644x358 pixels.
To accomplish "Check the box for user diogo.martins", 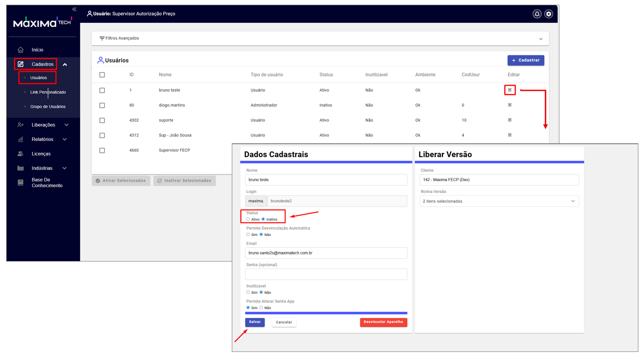I will point(102,105).
